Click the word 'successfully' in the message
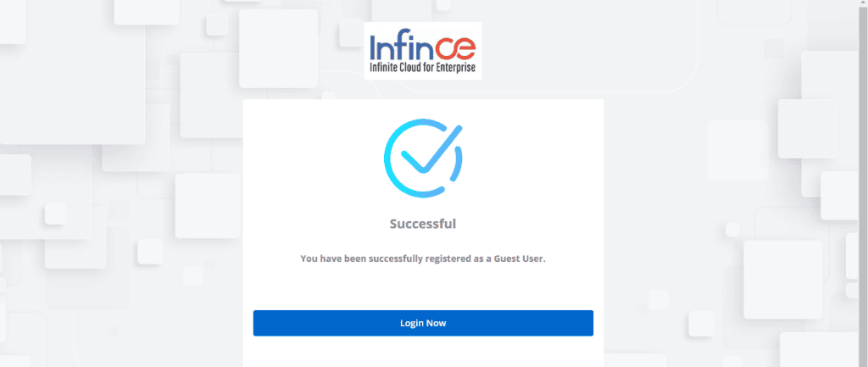 [396, 259]
